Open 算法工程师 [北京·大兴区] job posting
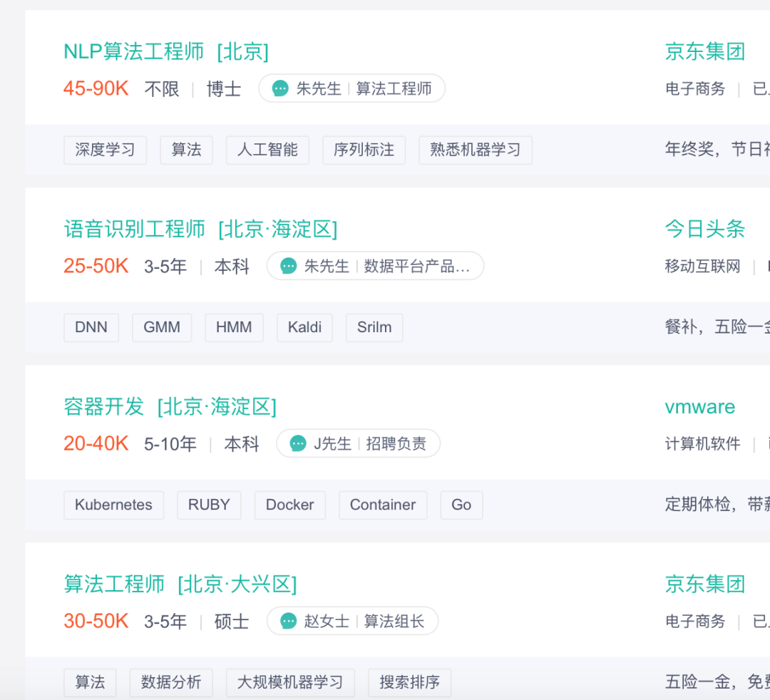This screenshot has height=700, width=770. click(x=180, y=584)
